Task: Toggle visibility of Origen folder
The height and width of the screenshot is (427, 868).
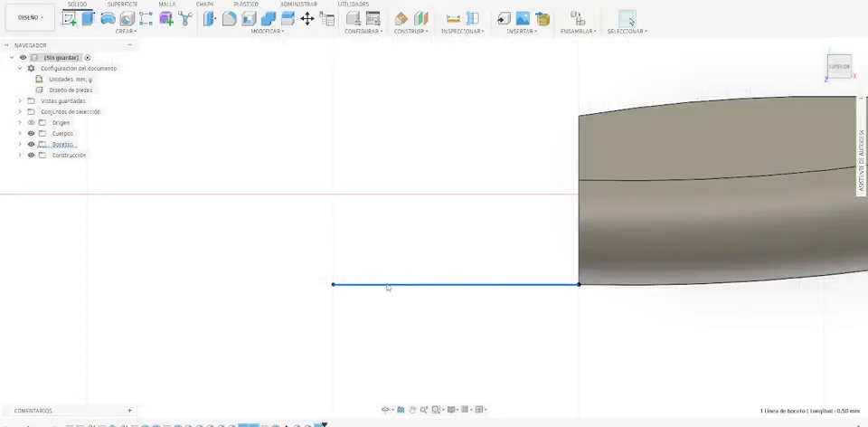Action: coord(31,122)
